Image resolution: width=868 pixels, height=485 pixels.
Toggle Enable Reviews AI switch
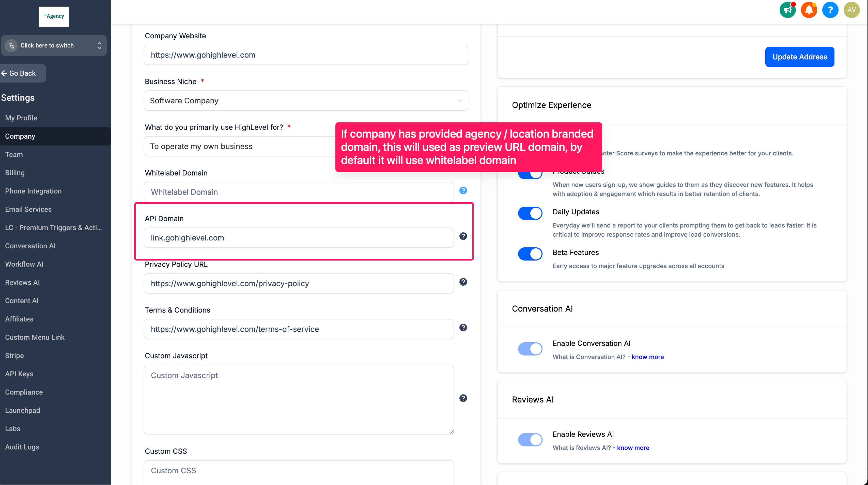pos(530,440)
